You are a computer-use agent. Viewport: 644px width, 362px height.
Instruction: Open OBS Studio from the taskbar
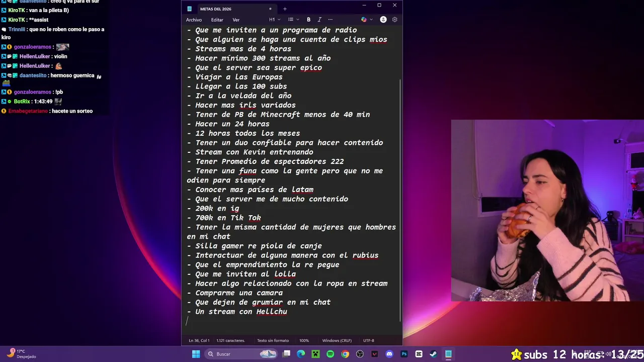(360, 354)
